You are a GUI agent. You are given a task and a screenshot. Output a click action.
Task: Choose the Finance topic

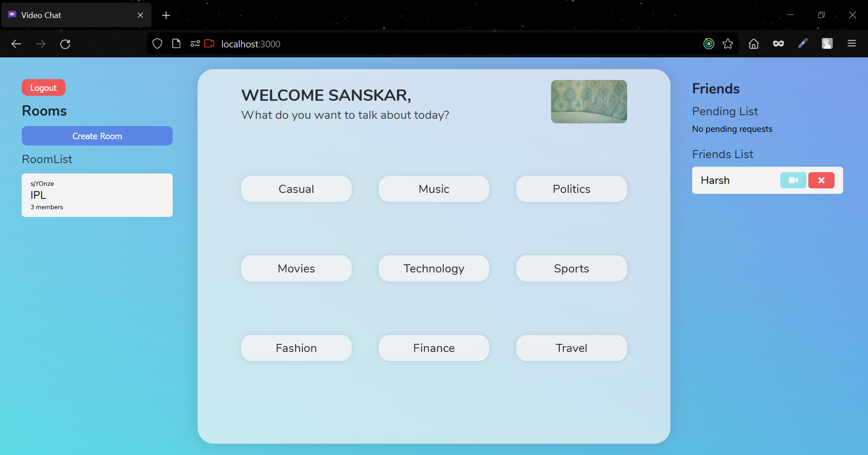coord(434,348)
